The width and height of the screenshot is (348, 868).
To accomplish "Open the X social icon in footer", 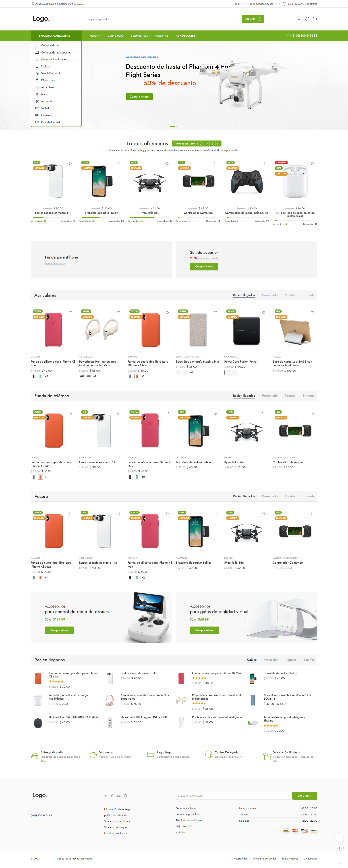I will [105, 795].
